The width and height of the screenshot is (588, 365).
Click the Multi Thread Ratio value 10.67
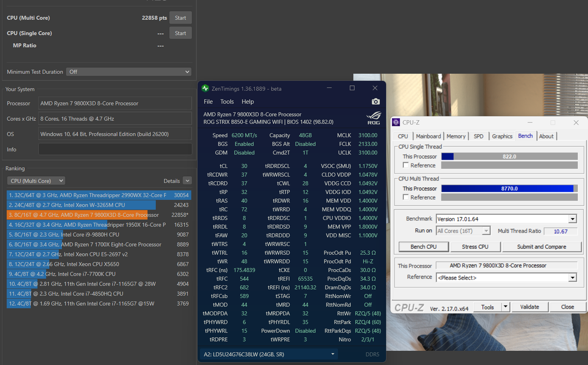click(560, 231)
